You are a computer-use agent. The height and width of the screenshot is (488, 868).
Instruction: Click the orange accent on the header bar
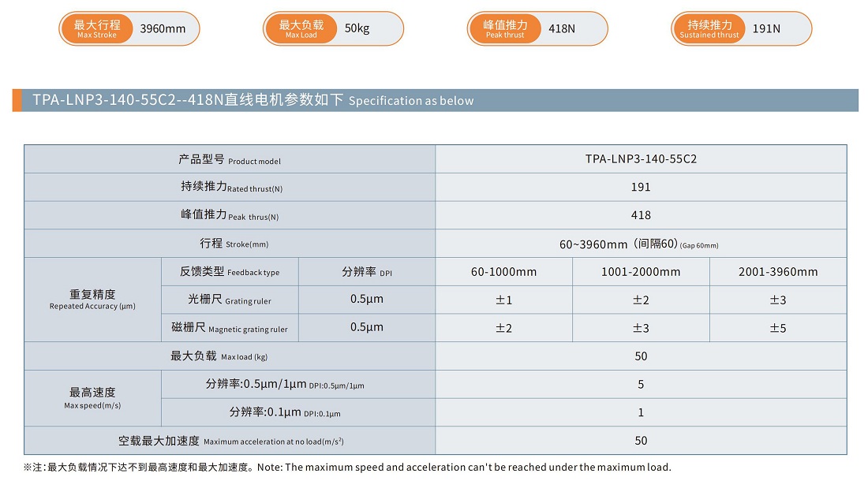[x=17, y=100]
